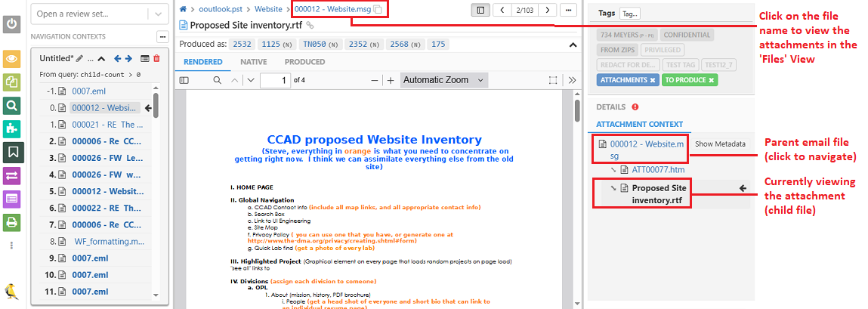Delete the Untitled context with the red trash icon

[x=156, y=58]
